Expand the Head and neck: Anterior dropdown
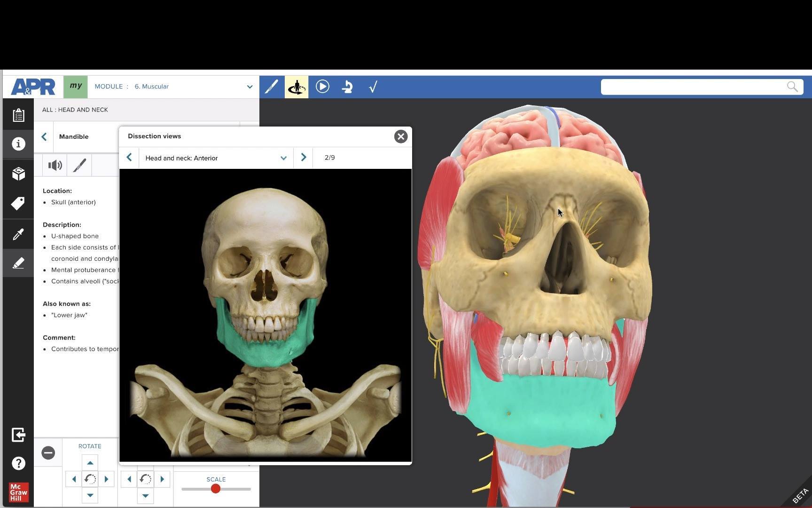This screenshot has width=812, height=508. [x=216, y=158]
